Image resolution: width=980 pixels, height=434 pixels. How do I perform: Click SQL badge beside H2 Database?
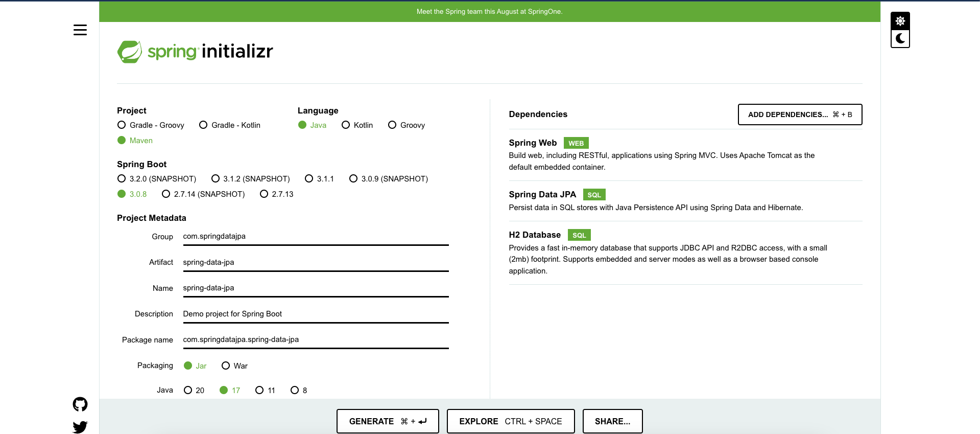tap(579, 235)
